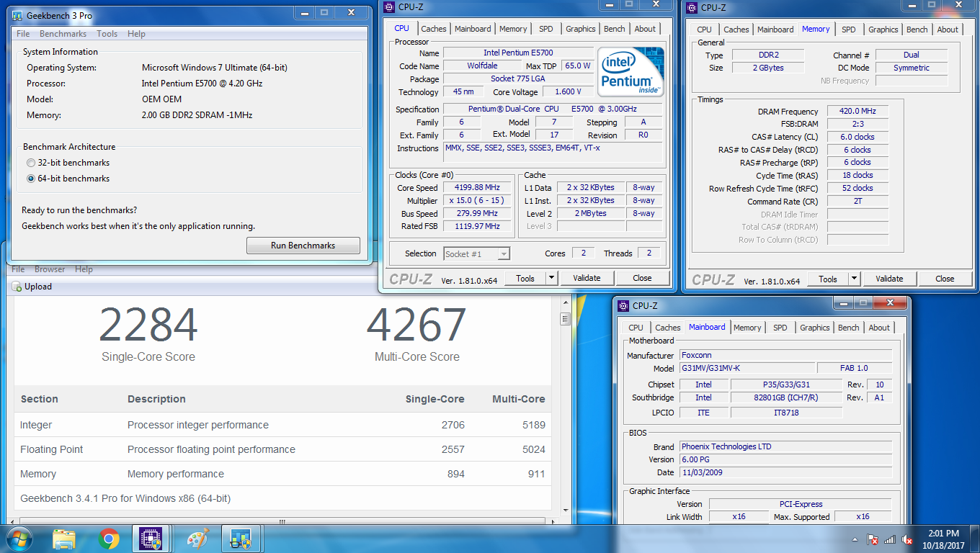Open Browser menu in results window
The image size is (980, 553).
pos(50,269)
